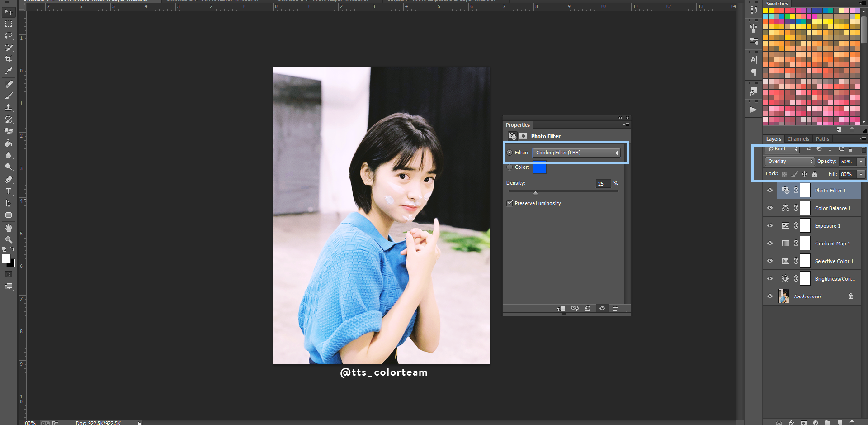Hide the Exposure 1 layer
868x425 pixels.
coord(770,226)
